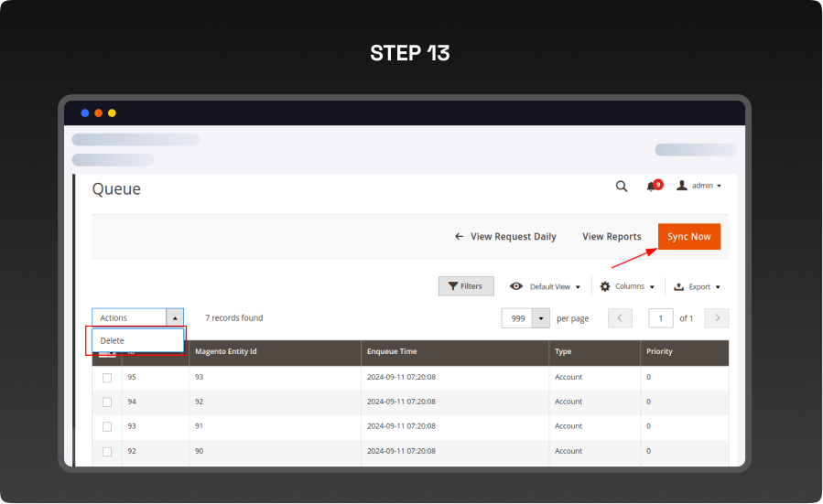Go to next page with right arrow
The width and height of the screenshot is (823, 504).
point(718,318)
